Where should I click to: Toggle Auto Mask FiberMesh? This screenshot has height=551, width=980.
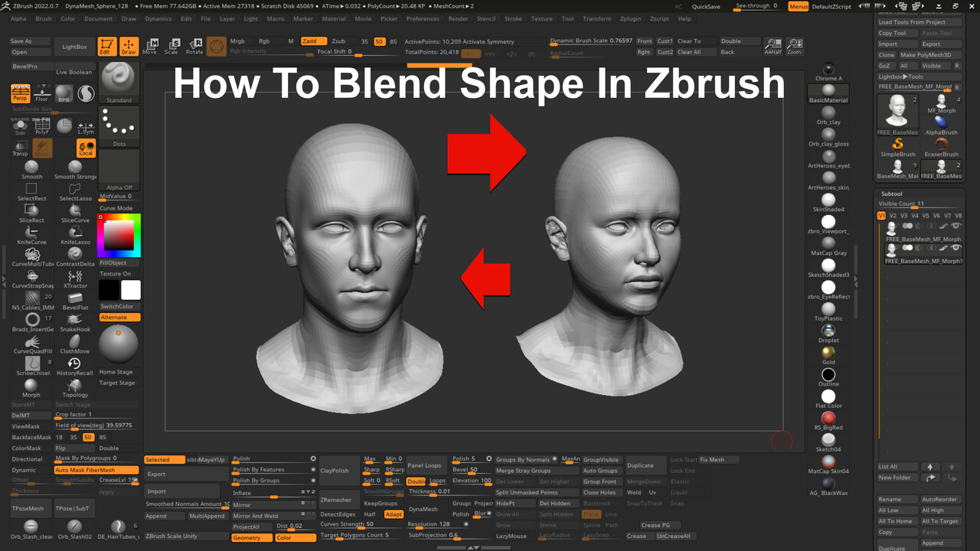pos(96,470)
